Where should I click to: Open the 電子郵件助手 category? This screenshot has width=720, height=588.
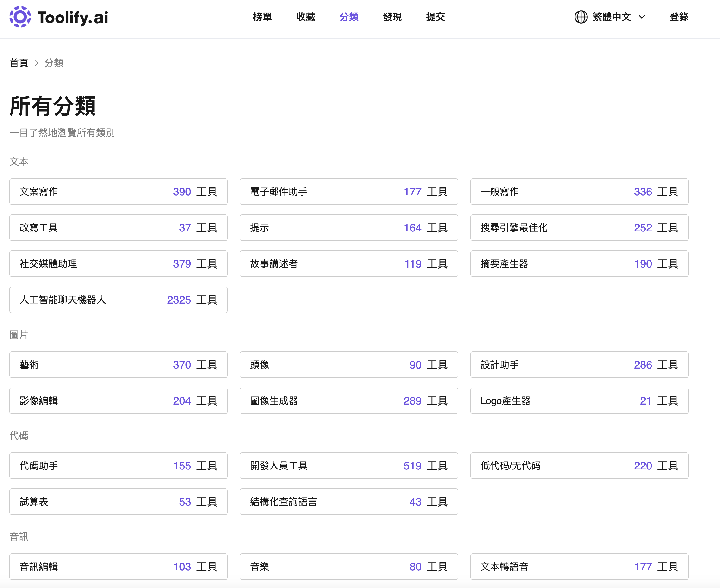pos(349,192)
